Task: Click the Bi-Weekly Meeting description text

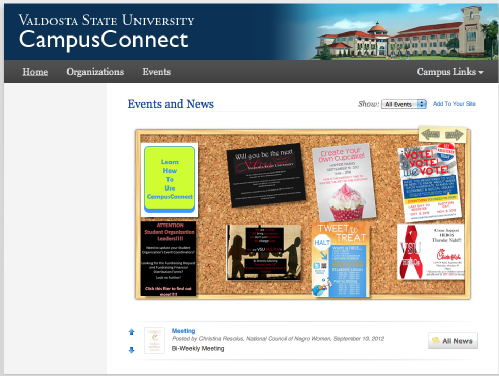Action: [198, 348]
